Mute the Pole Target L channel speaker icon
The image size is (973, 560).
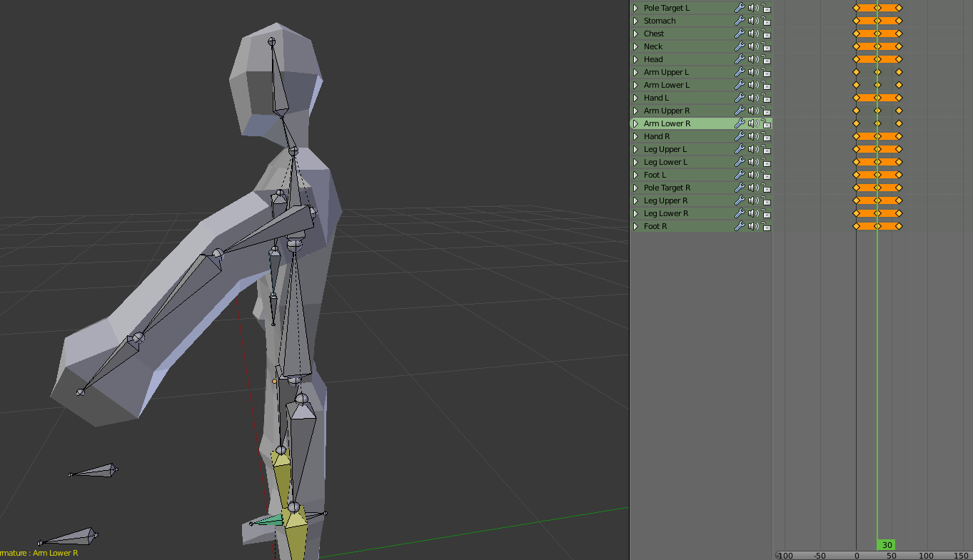point(753,8)
